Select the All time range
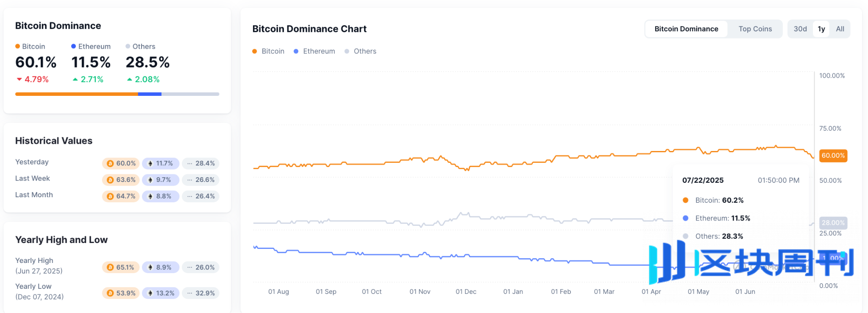 pyautogui.click(x=840, y=29)
